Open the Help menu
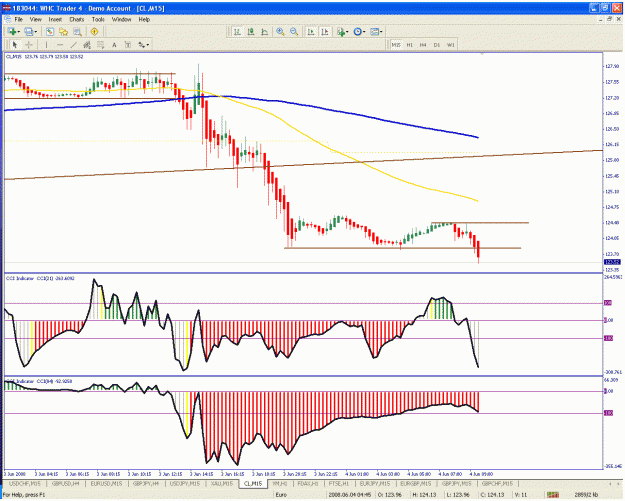Viewport: 625px width, 501px height. coord(144,19)
